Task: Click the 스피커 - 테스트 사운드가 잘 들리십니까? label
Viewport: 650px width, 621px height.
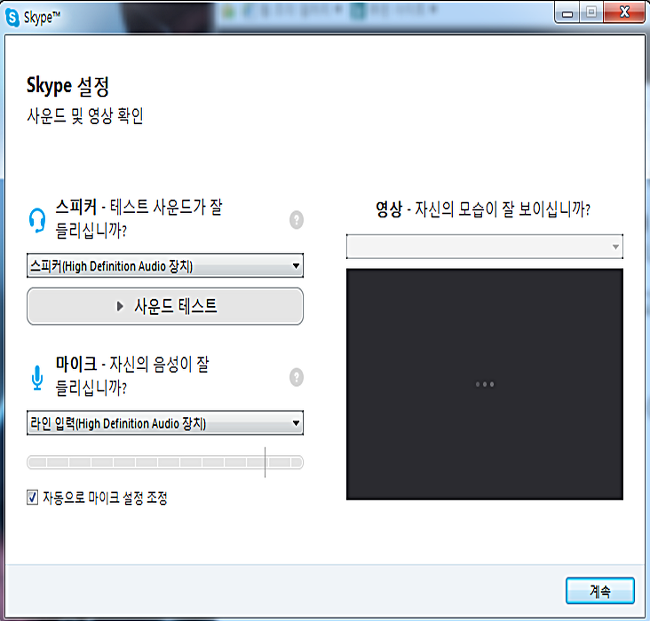Action: [139, 219]
